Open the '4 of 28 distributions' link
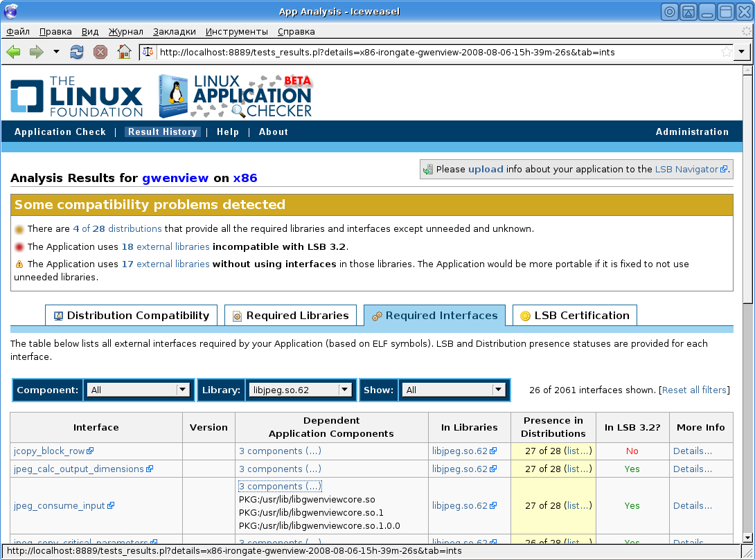 click(x=118, y=228)
